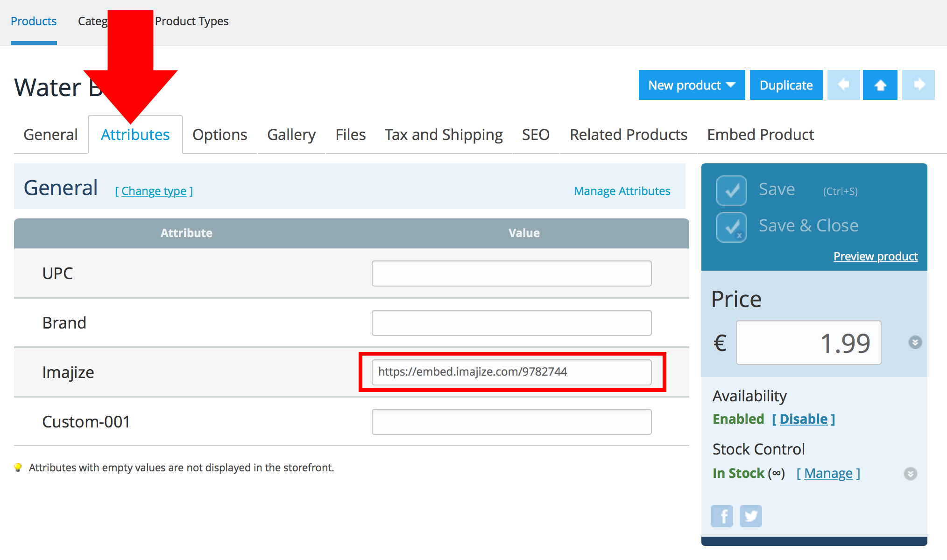Open the New product dropdown
Screen dimensions: 947x560
(x=691, y=85)
